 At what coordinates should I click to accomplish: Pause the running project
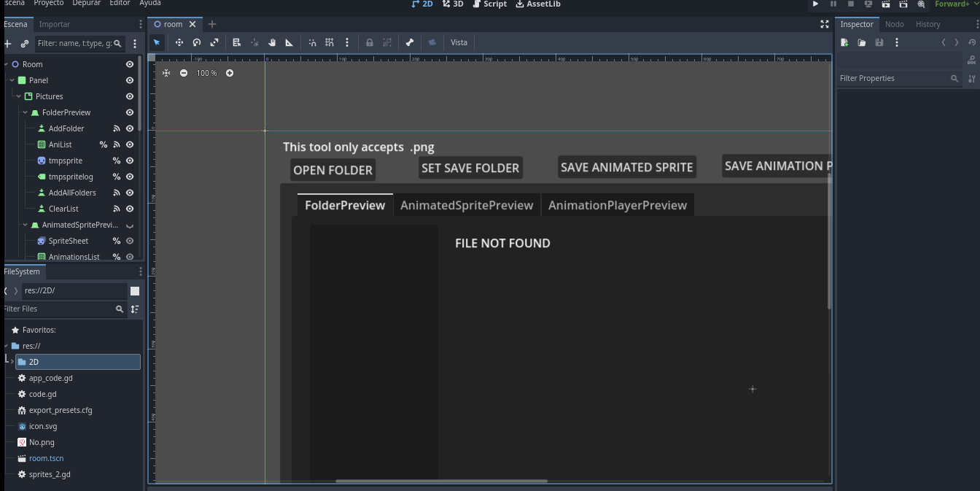833,4
